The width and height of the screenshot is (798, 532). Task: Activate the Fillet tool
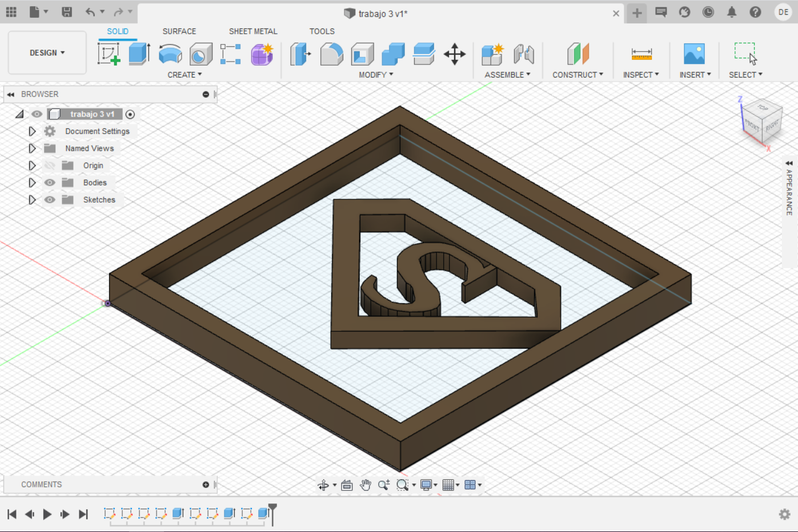[x=331, y=54]
